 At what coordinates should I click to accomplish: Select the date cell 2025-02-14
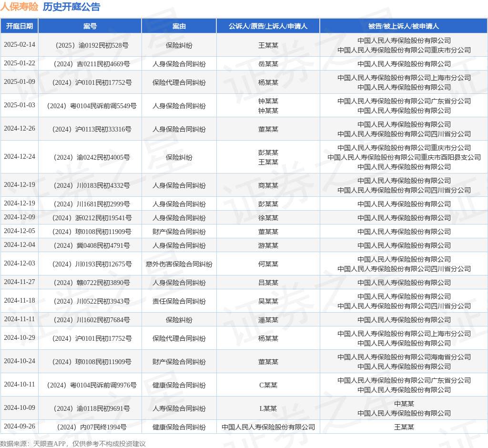[x=19, y=45]
